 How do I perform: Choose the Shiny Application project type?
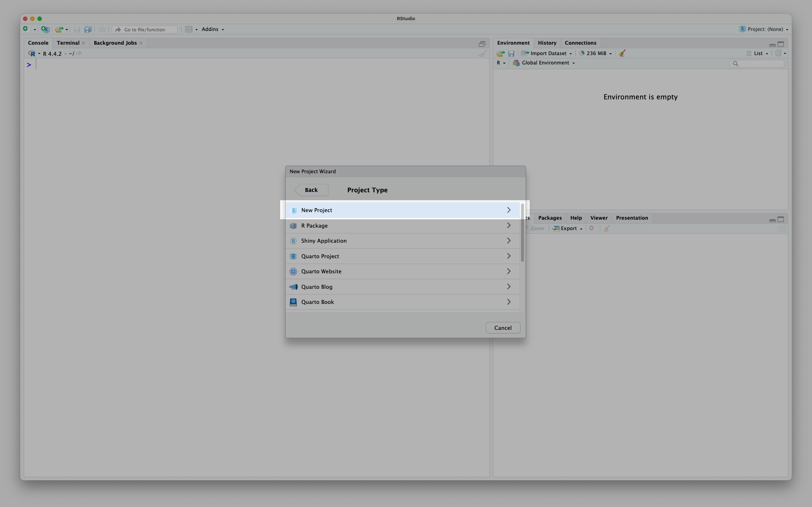point(403,241)
